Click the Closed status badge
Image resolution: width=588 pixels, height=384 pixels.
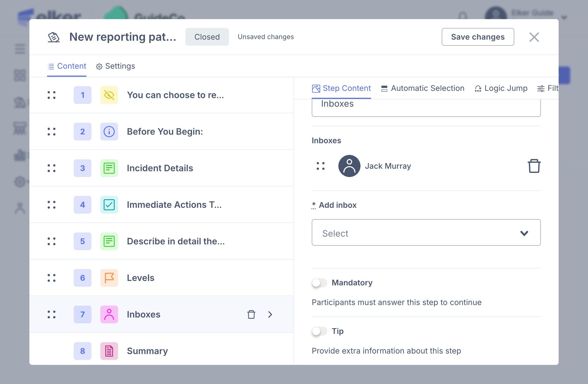click(207, 37)
